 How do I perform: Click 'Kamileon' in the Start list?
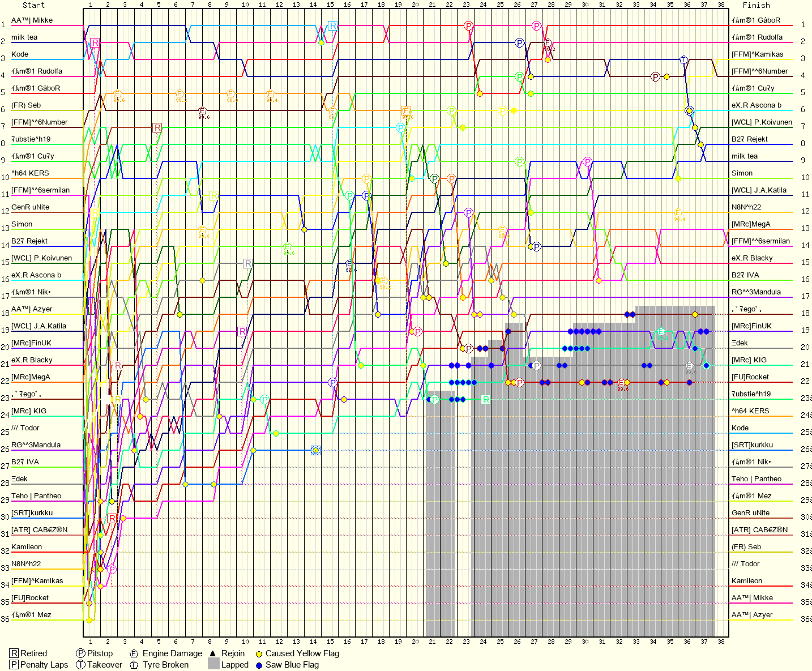(27, 546)
